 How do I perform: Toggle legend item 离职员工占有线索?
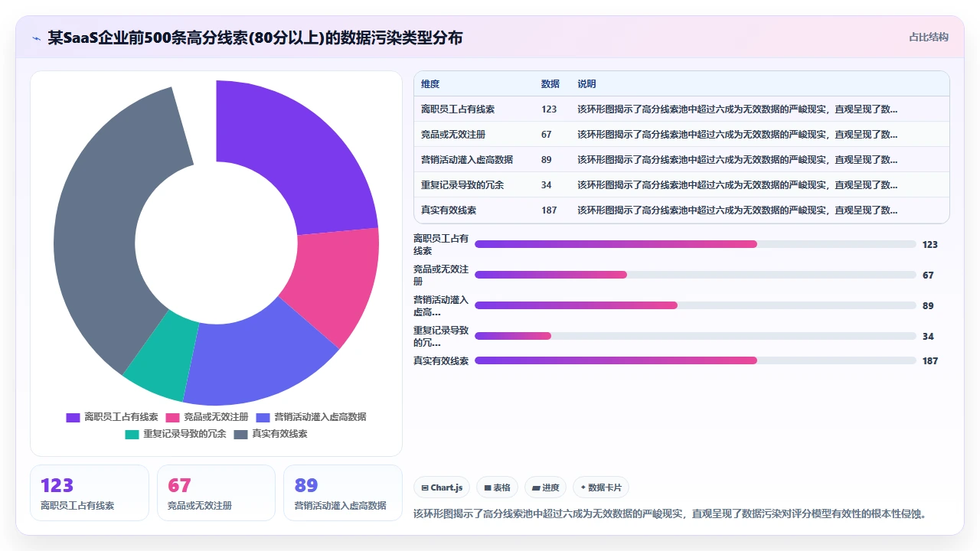[x=113, y=417]
